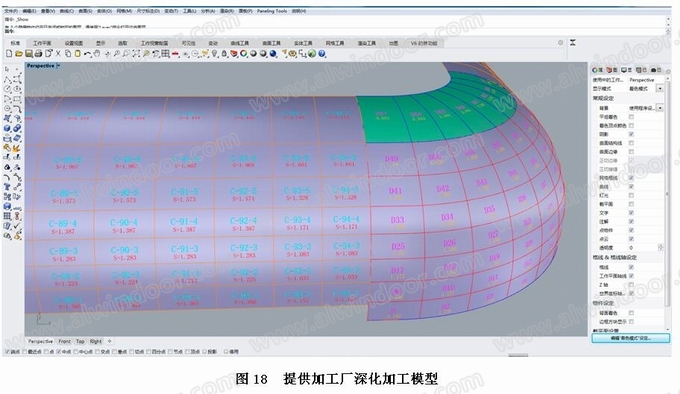The image size is (680, 394).
Task: Open the Perspective viewport title dropdown arrow
Action: point(58,66)
